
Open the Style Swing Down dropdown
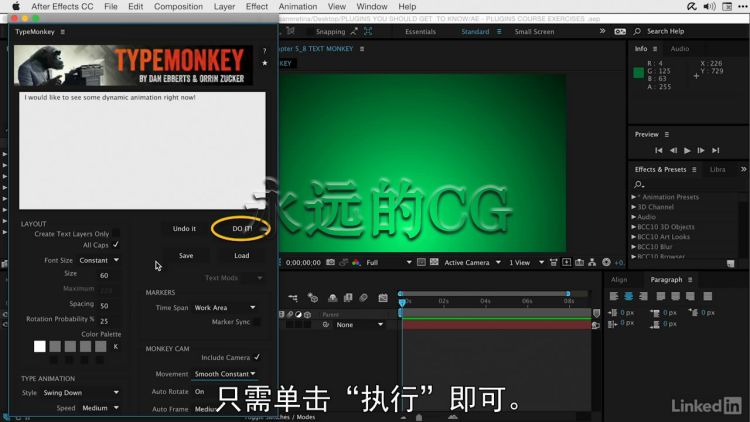coord(81,392)
